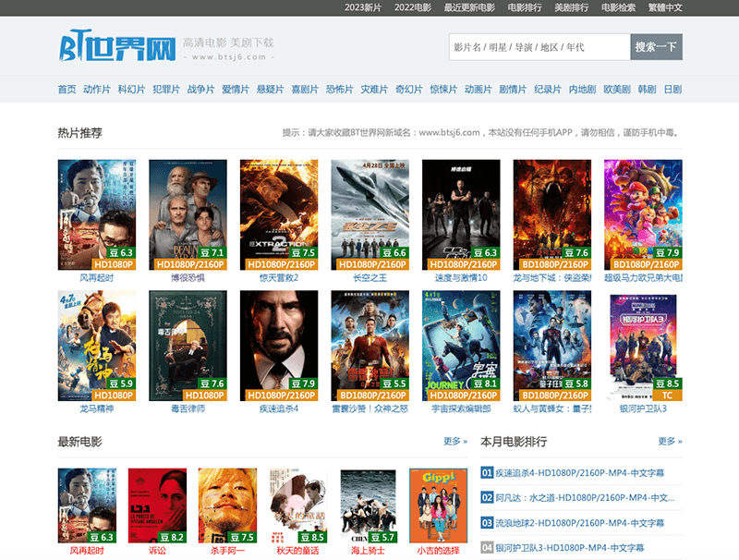
Task: Select the 喜剧片 category tab
Action: (305, 89)
